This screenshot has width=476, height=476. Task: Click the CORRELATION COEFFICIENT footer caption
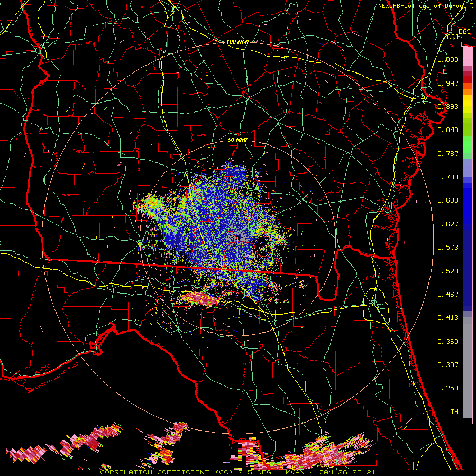pyautogui.click(x=237, y=472)
